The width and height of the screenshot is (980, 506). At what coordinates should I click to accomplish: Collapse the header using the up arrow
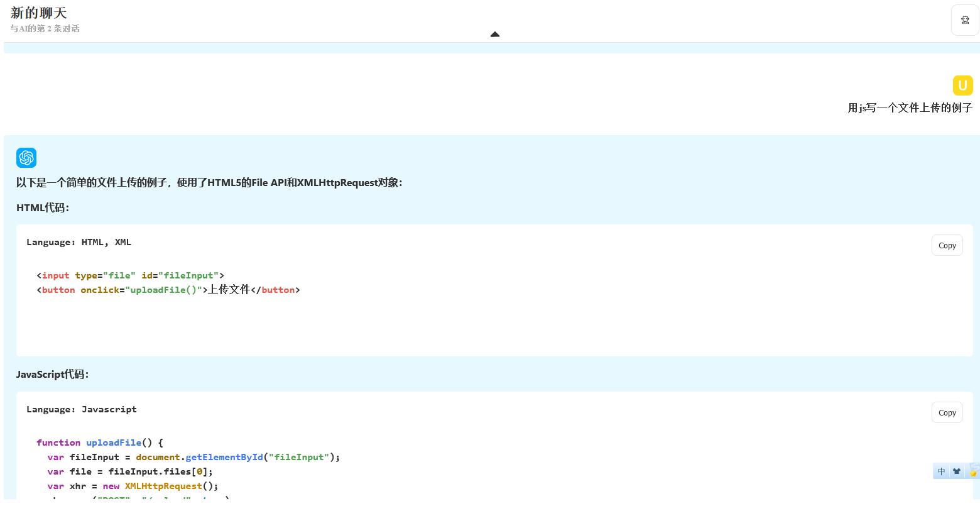[x=495, y=35]
